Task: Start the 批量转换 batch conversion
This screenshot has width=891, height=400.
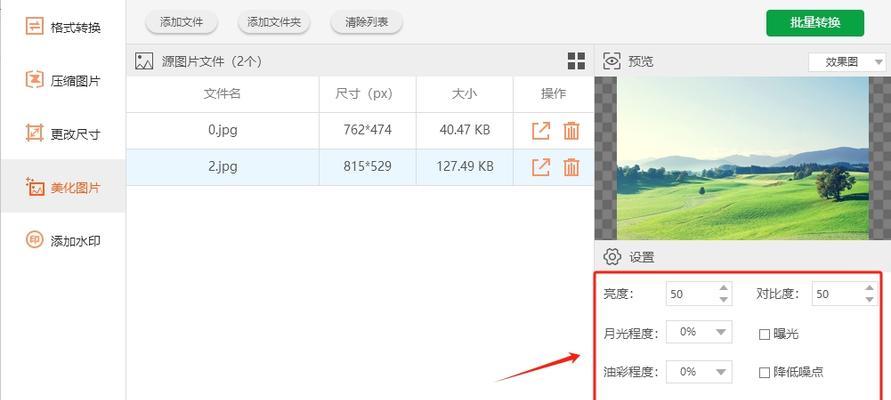Action: coord(815,23)
